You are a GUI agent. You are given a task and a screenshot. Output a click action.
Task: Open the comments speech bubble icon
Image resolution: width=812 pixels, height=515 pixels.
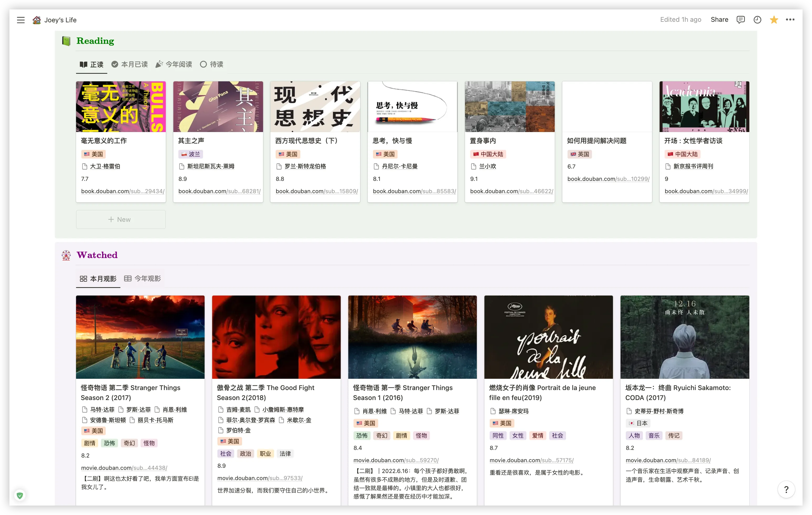pos(740,20)
